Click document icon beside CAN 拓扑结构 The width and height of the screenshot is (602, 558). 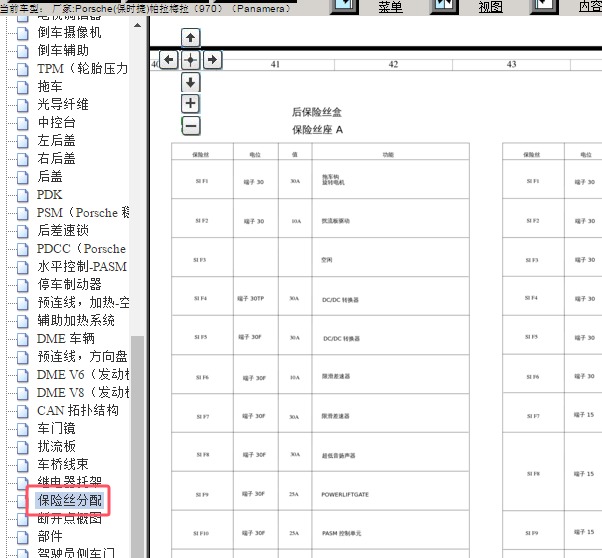click(x=23, y=411)
